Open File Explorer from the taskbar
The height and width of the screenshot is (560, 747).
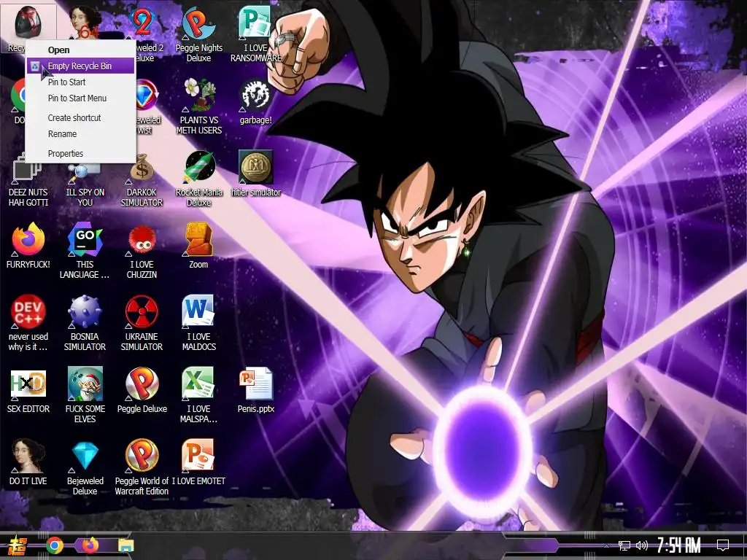125,545
